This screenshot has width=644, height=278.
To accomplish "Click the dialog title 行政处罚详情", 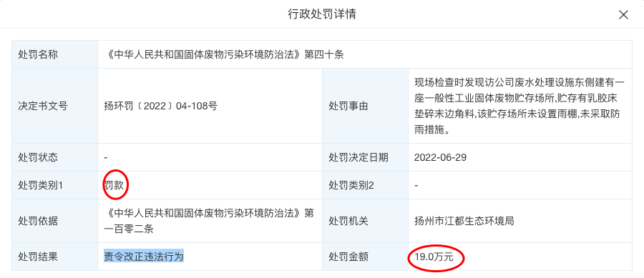I will [x=321, y=14].
